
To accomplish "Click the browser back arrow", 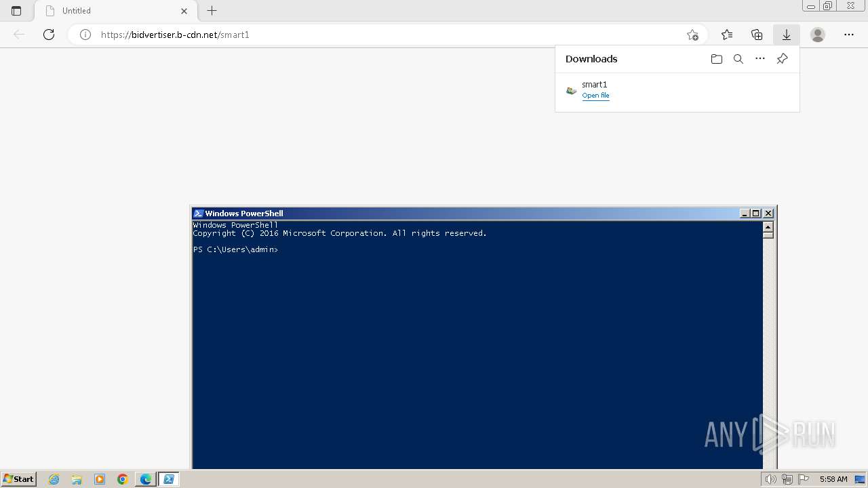I will coord(19,35).
